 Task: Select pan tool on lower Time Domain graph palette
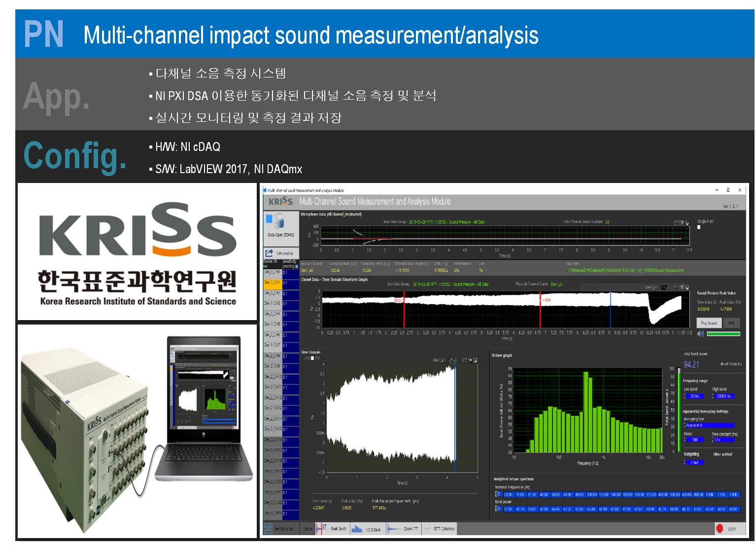475,360
